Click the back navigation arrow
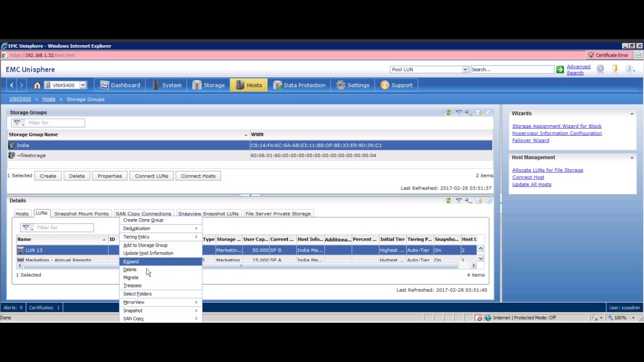 click(x=12, y=85)
